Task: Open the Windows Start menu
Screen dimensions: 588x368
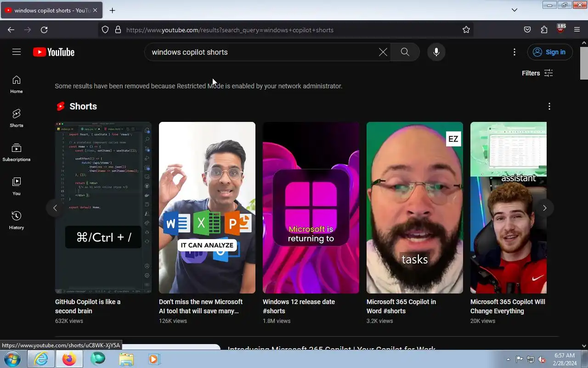Action: pyautogui.click(x=12, y=359)
